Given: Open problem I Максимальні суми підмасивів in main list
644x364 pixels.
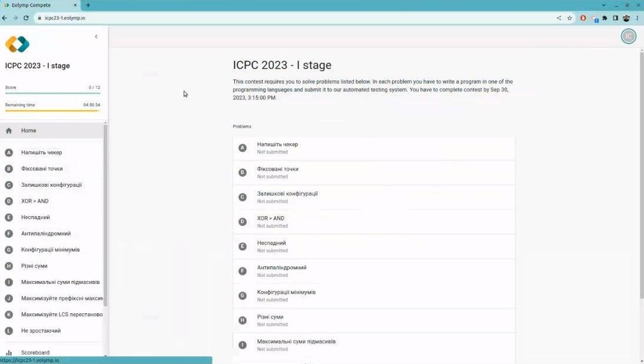Looking at the screenshot, I should click(374, 345).
